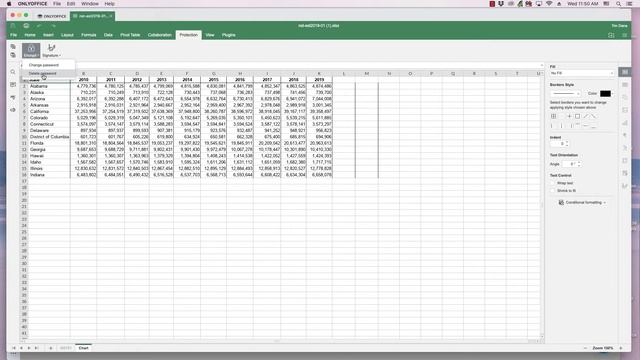Switch to the Formula tab
Image resolution: width=640 pixels, height=360 pixels.
[x=89, y=35]
